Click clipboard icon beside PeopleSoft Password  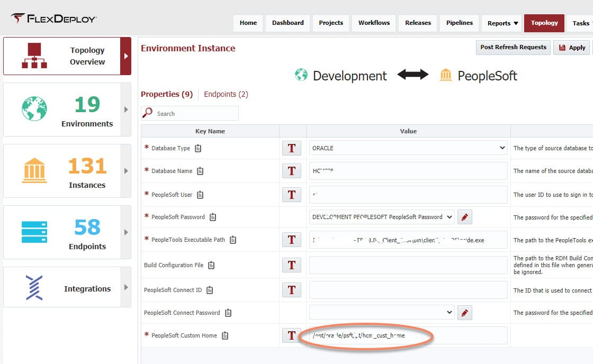tap(213, 217)
